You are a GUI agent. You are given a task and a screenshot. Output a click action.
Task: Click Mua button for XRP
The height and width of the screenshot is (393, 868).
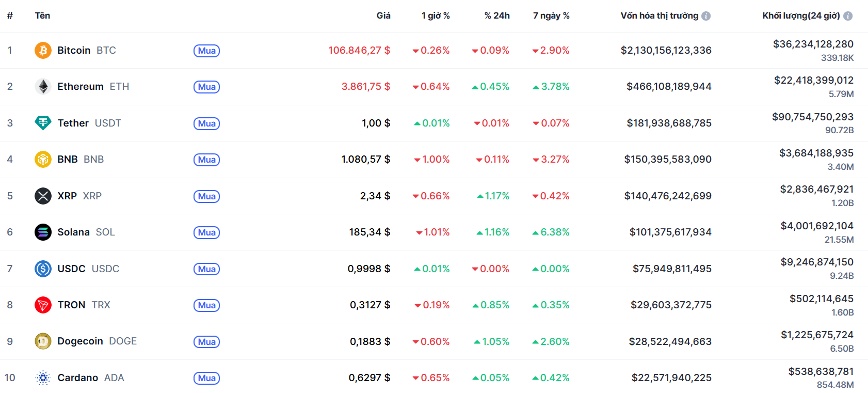point(206,196)
